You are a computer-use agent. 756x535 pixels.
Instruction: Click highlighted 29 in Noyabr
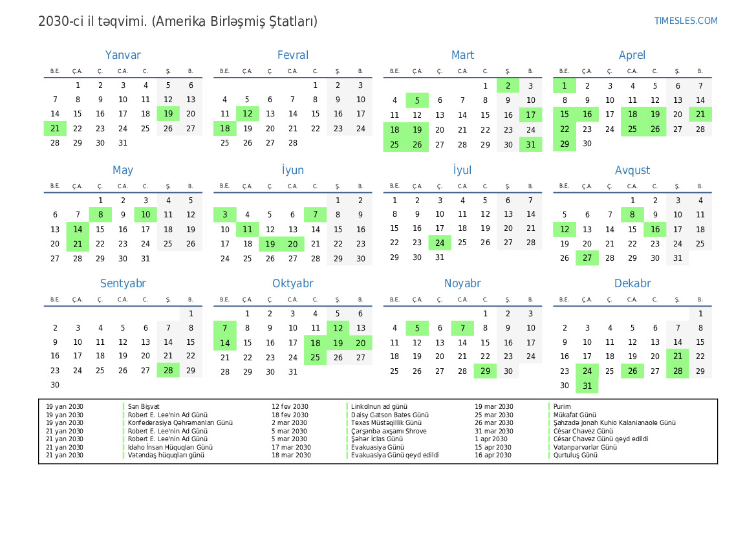point(485,371)
